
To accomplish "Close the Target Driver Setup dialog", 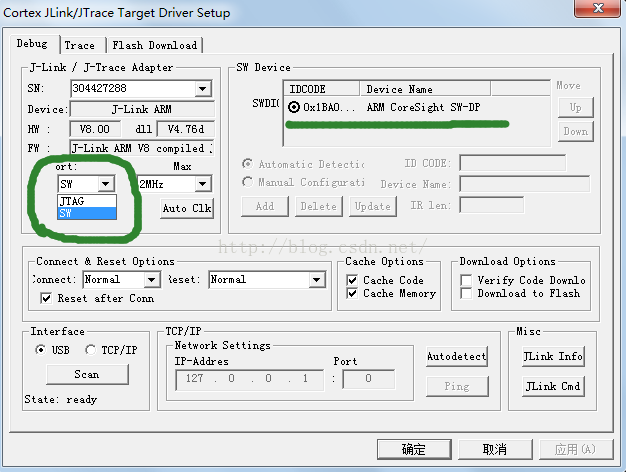I will [x=598, y=8].
